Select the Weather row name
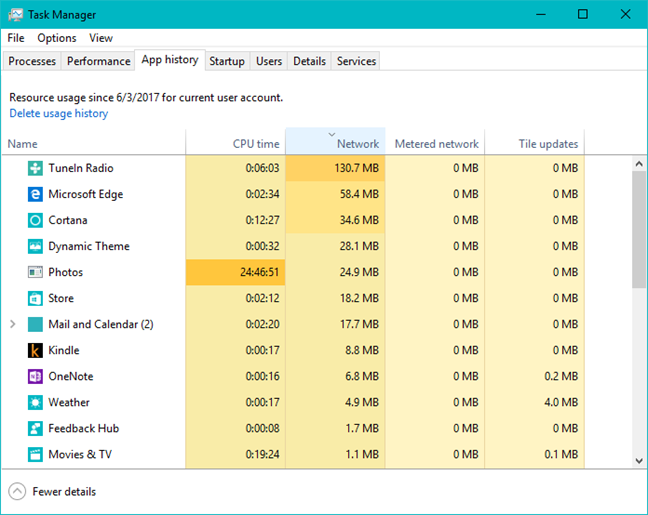 (69, 403)
